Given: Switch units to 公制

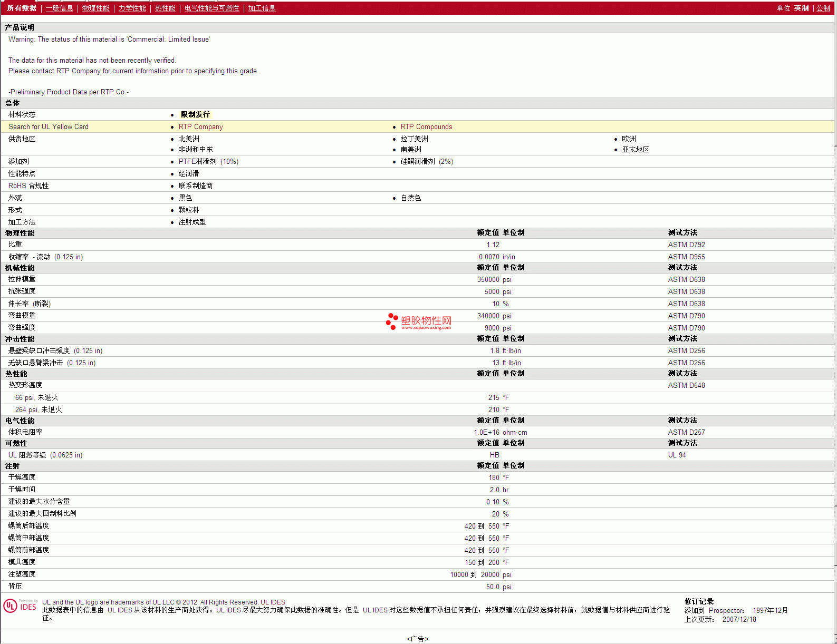Looking at the screenshot, I should (823, 8).
